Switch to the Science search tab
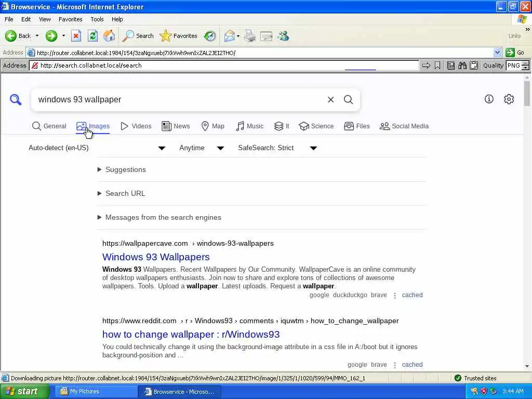This screenshot has height=399, width=532. click(316, 126)
